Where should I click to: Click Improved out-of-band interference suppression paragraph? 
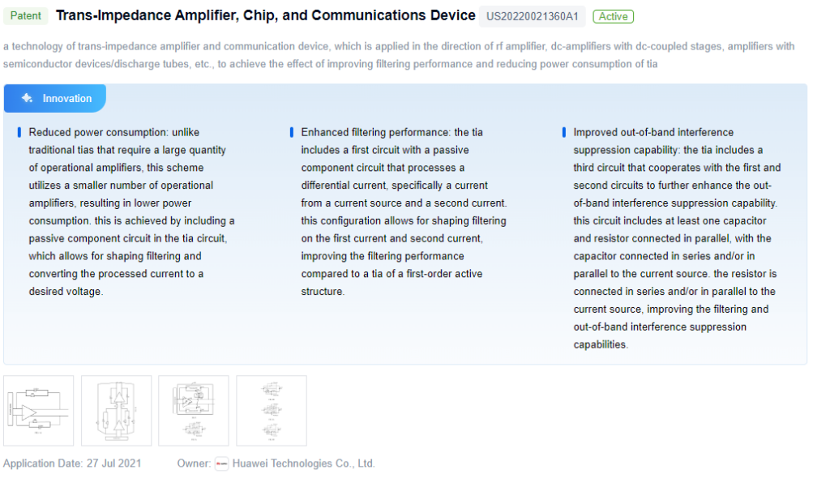pyautogui.click(x=676, y=238)
